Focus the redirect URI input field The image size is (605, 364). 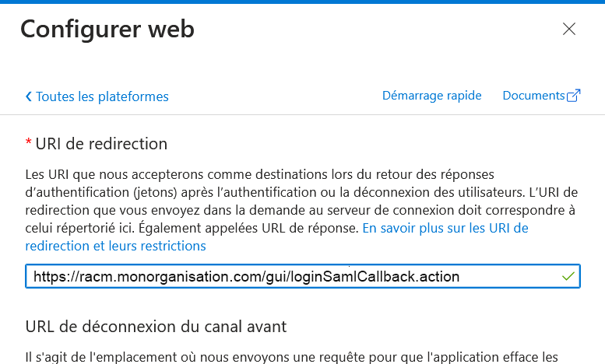(x=302, y=276)
